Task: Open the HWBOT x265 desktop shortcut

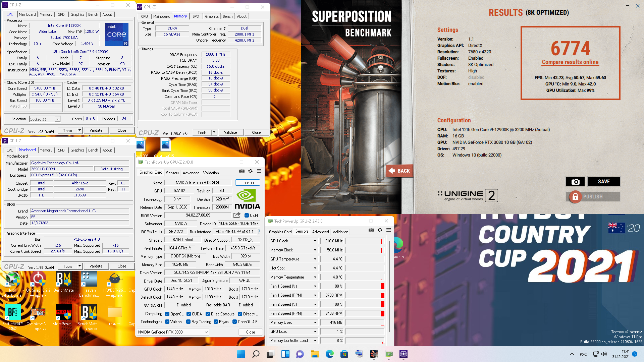Action: 114,284
